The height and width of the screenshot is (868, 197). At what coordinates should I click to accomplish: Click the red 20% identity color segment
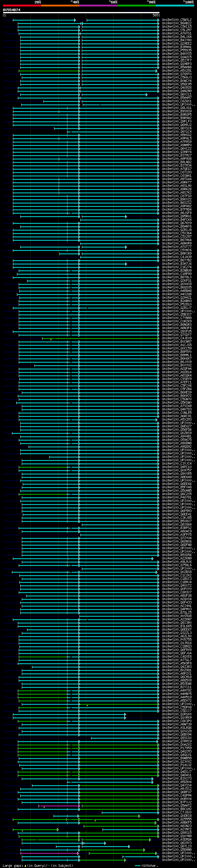coord(22,6)
